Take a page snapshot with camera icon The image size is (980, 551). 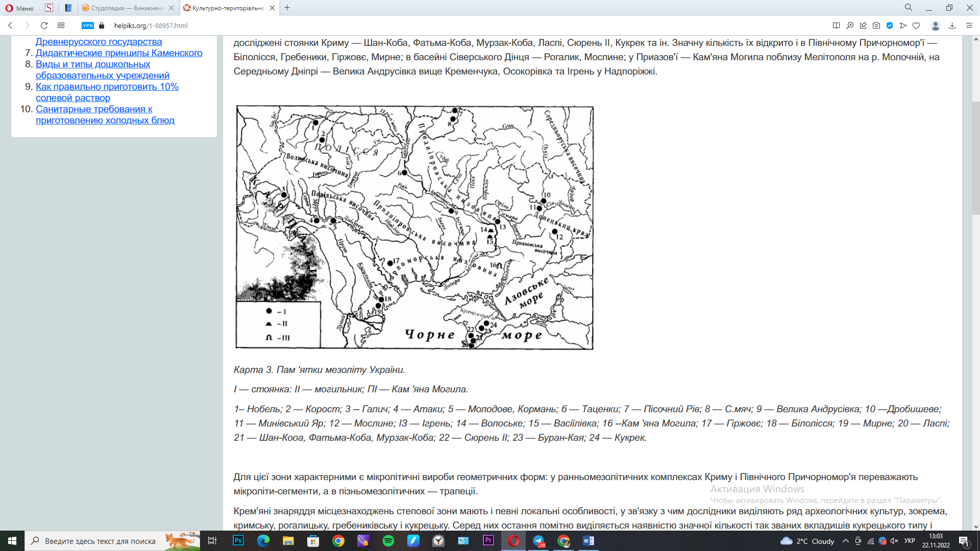click(876, 26)
